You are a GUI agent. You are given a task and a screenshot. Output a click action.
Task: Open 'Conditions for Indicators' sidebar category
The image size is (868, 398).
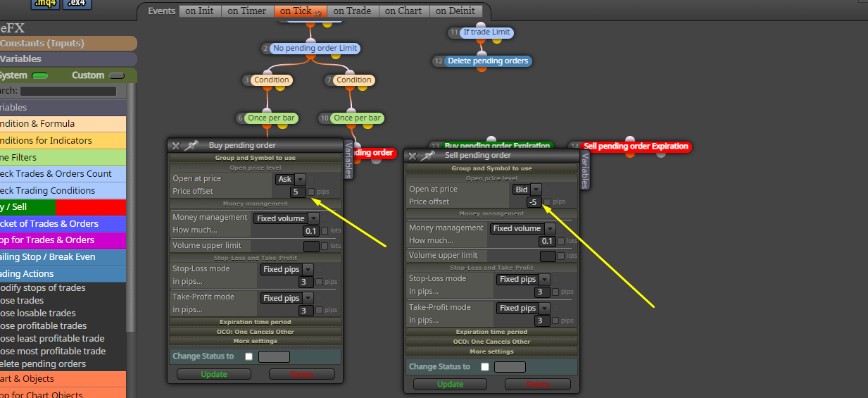[x=63, y=141]
